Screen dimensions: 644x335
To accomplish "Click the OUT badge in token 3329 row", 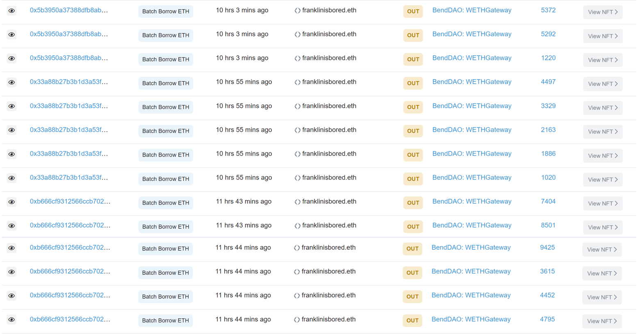I will coord(413,107).
